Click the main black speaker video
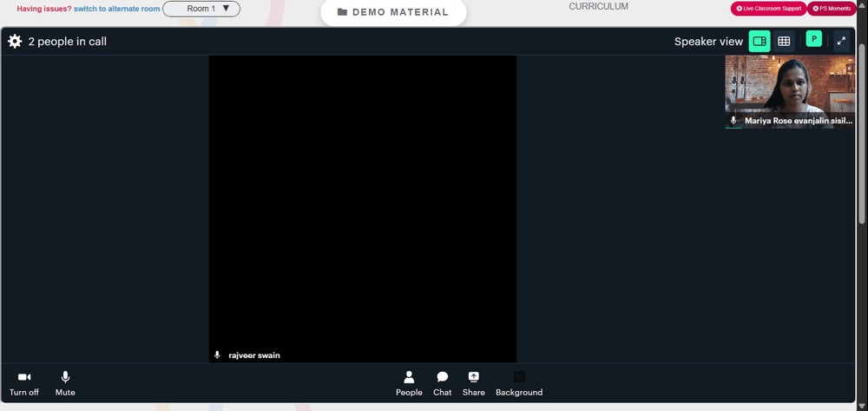 click(363, 209)
